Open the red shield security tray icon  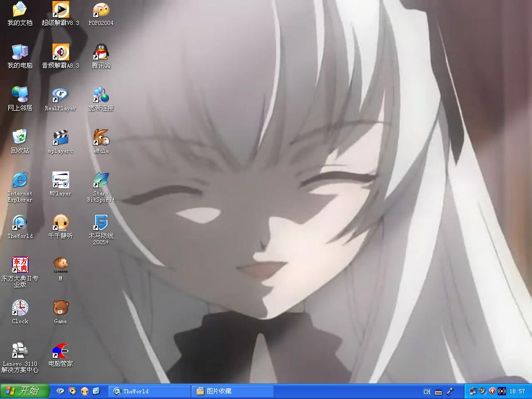click(x=493, y=391)
